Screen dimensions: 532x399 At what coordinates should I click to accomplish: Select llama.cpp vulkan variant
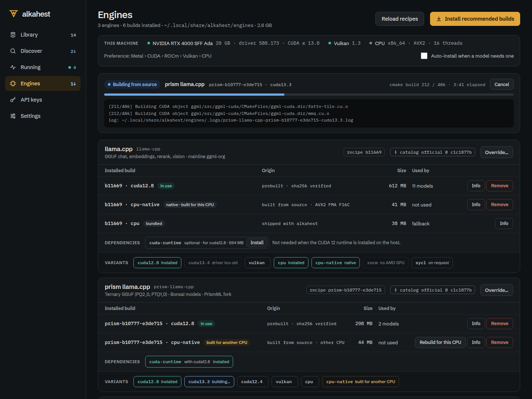coord(257,263)
